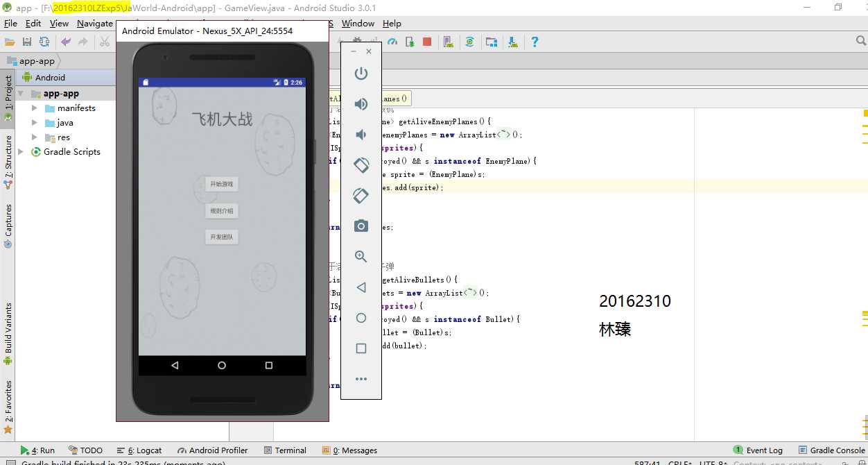Image resolution: width=868 pixels, height=465 pixels.
Task: Click Sync Project with Gradle Files icon
Action: (x=470, y=42)
